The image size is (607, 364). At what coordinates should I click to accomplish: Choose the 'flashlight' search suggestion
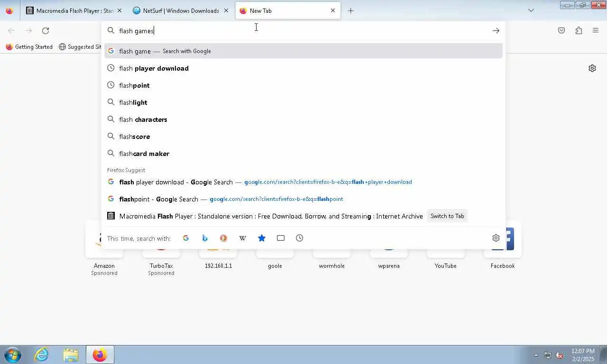coord(303,102)
